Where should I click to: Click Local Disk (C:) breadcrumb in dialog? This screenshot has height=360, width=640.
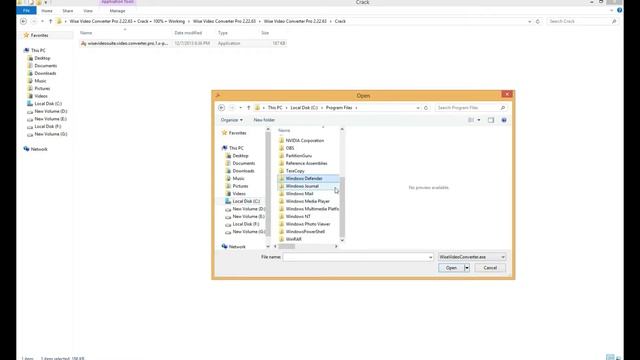(304, 108)
